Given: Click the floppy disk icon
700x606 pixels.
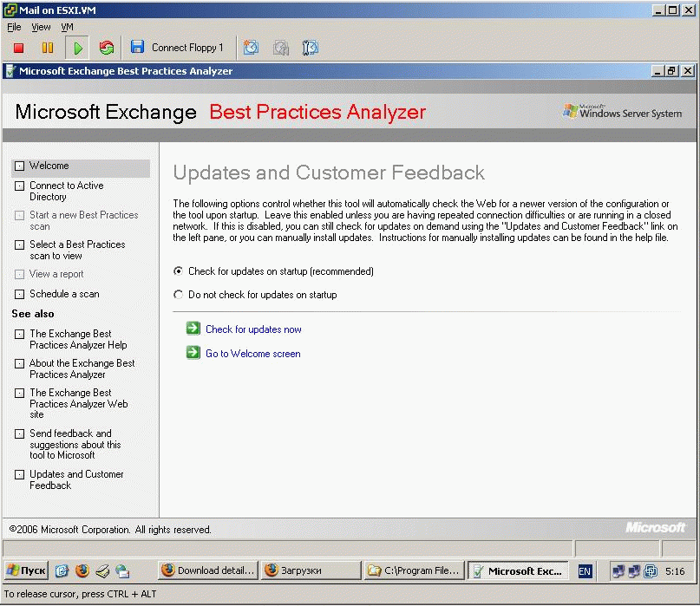Looking at the screenshot, I should [137, 47].
